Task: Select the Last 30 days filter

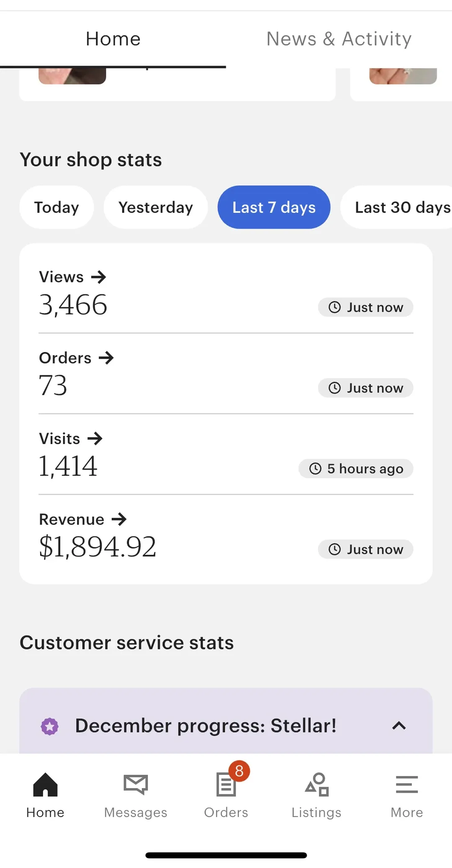Action: [x=398, y=207]
